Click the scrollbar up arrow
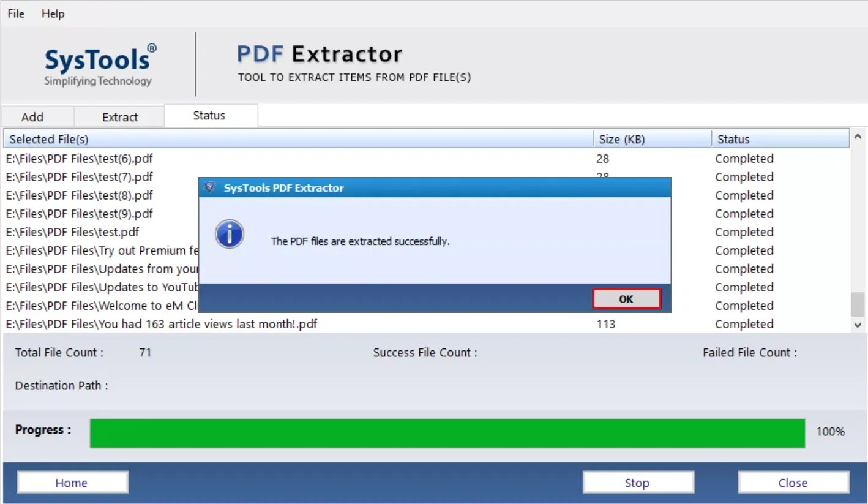This screenshot has width=868, height=504. [858, 136]
